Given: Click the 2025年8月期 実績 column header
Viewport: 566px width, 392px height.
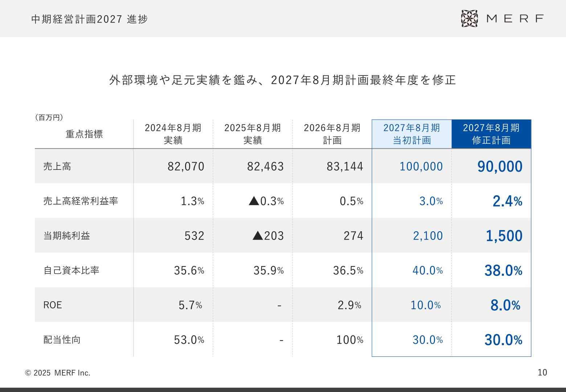Looking at the screenshot, I should [x=253, y=134].
